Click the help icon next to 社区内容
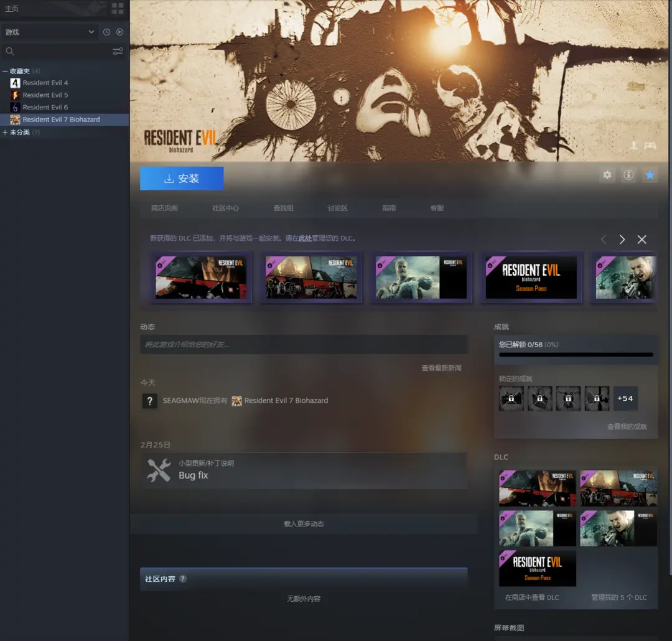The height and width of the screenshot is (641, 672). tap(182, 579)
